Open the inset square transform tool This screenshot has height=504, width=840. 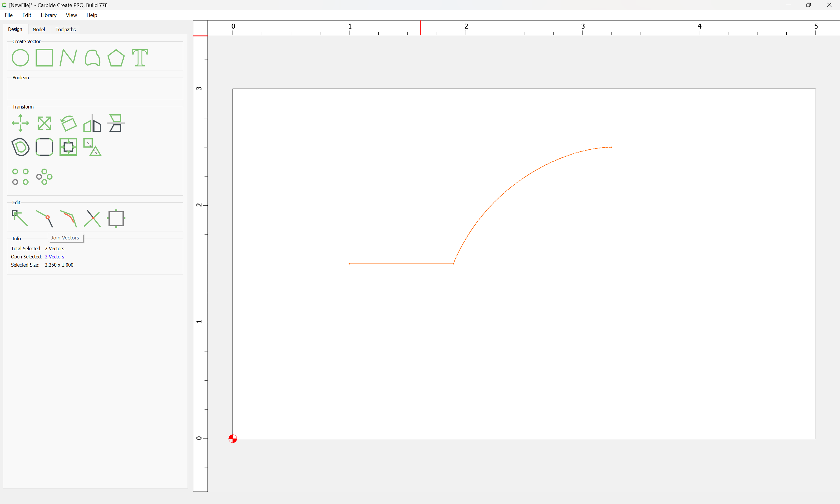(68, 147)
